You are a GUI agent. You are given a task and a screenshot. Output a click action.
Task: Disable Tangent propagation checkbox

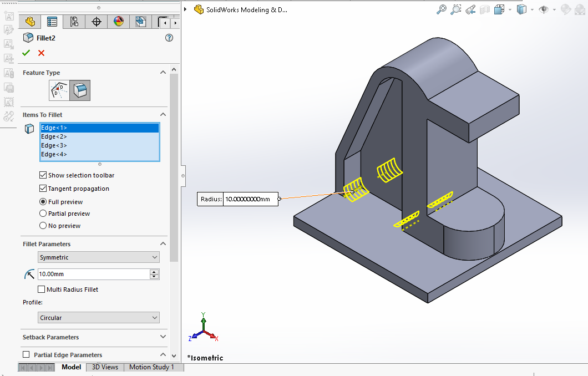pos(43,189)
